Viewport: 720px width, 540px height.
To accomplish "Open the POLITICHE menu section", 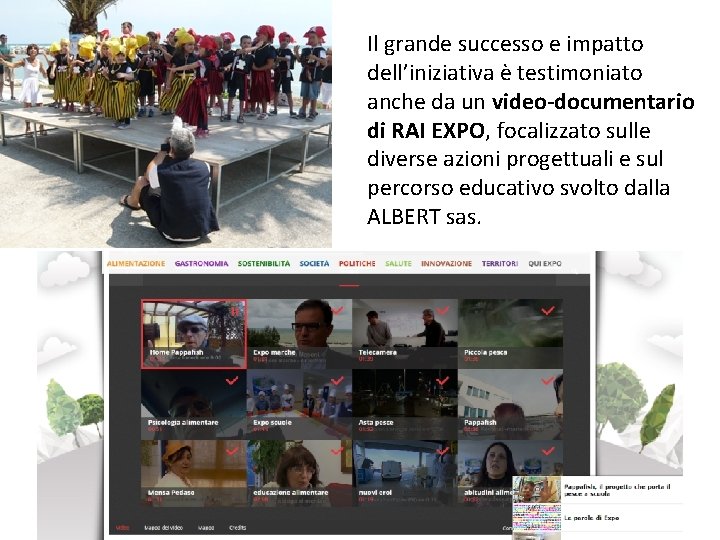I will [x=357, y=264].
